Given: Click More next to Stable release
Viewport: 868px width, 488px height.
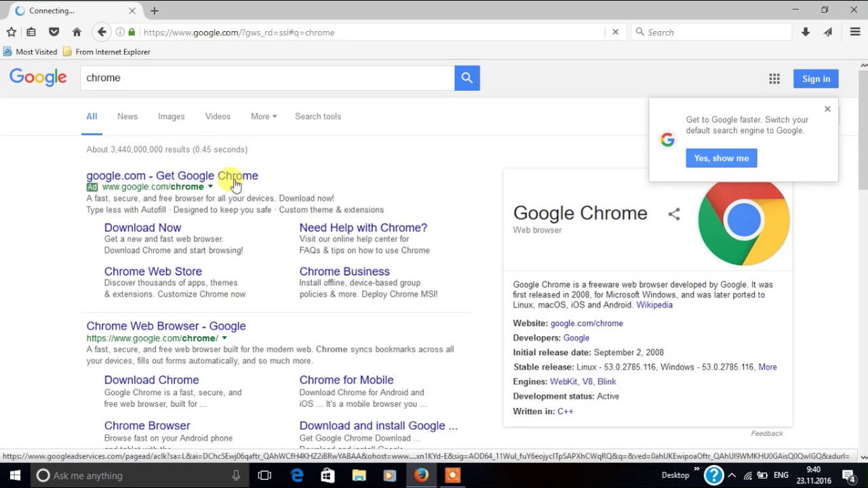Looking at the screenshot, I should pyautogui.click(x=768, y=367).
